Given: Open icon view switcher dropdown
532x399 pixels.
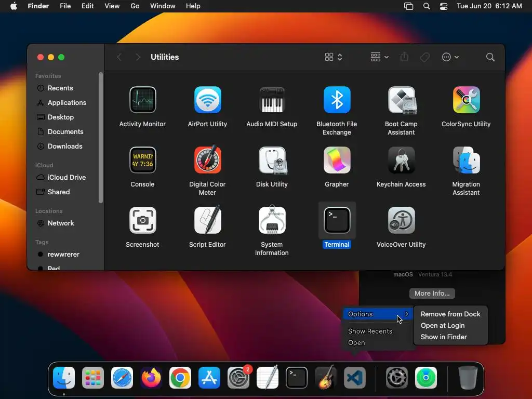Looking at the screenshot, I should click(333, 57).
